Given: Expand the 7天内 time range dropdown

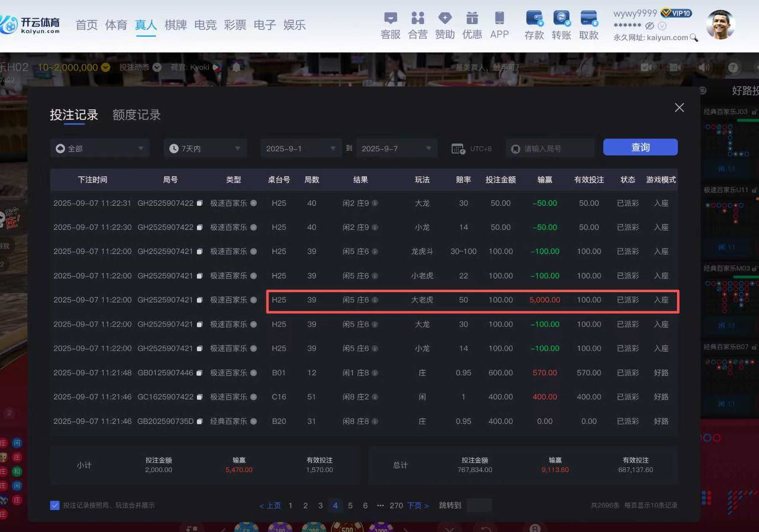Looking at the screenshot, I should 205,148.
